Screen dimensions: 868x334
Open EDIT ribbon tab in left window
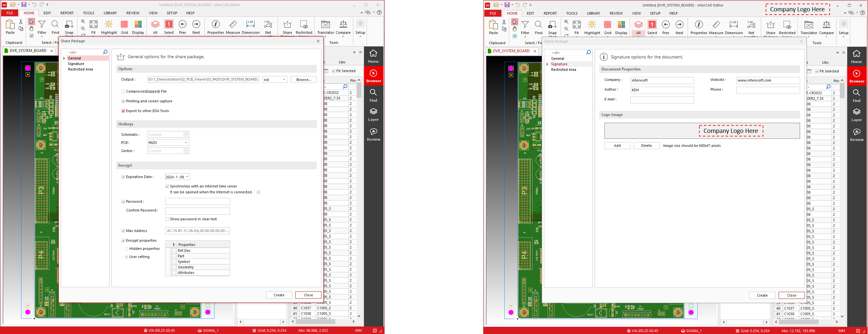(x=47, y=13)
